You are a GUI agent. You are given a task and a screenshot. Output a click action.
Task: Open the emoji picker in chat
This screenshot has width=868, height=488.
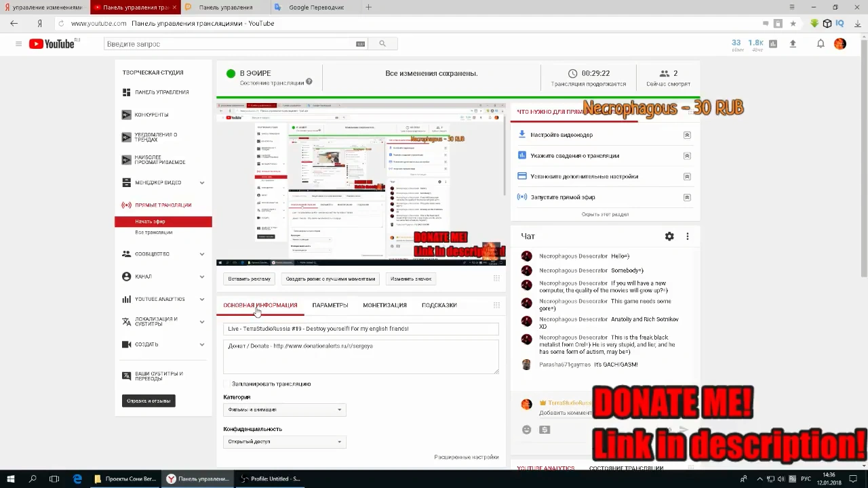click(x=527, y=430)
